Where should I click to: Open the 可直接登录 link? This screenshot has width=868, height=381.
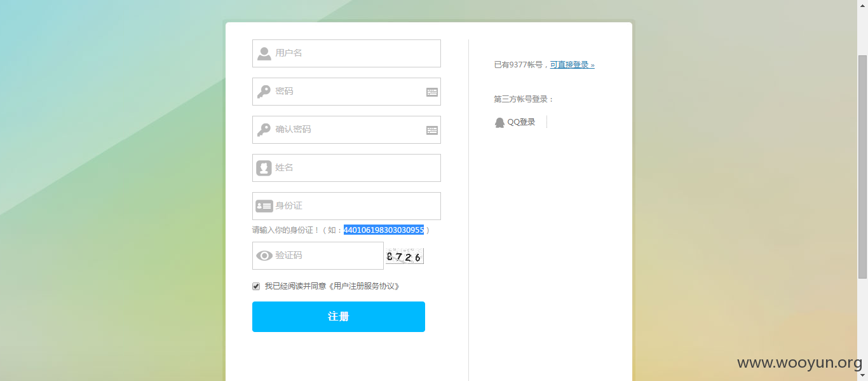point(572,65)
